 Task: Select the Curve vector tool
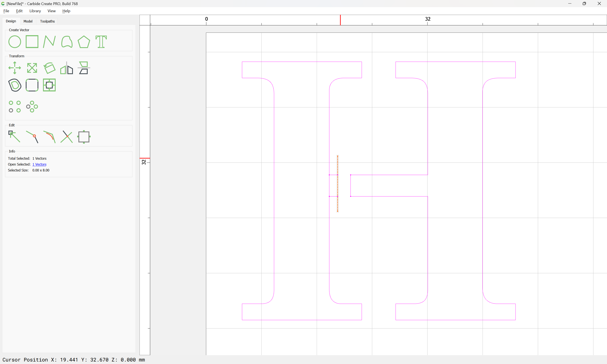pyautogui.click(x=67, y=42)
